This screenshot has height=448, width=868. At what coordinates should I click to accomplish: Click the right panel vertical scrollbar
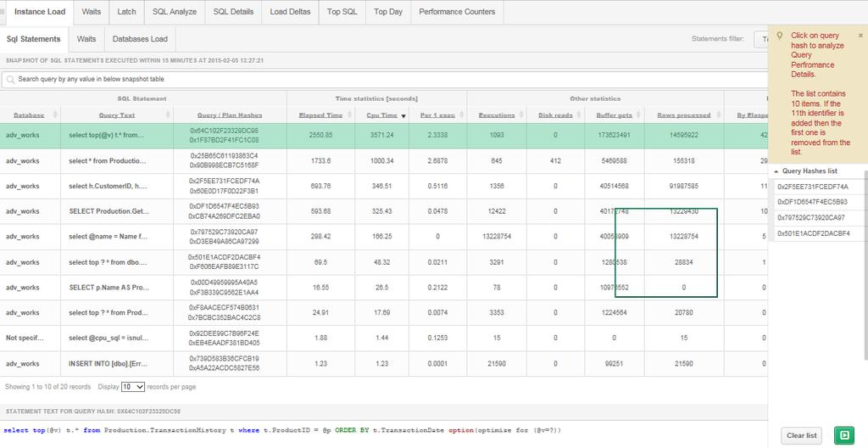(x=865, y=266)
